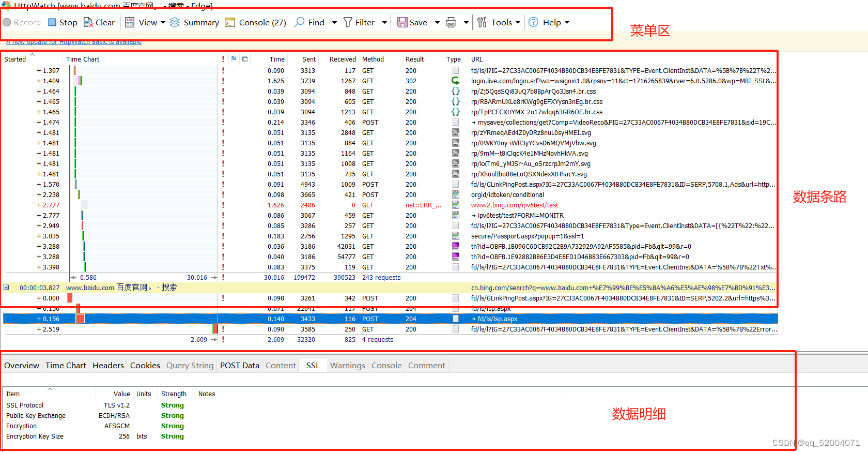Switch to the POST Data tab
The width and height of the screenshot is (868, 452).
point(240,365)
